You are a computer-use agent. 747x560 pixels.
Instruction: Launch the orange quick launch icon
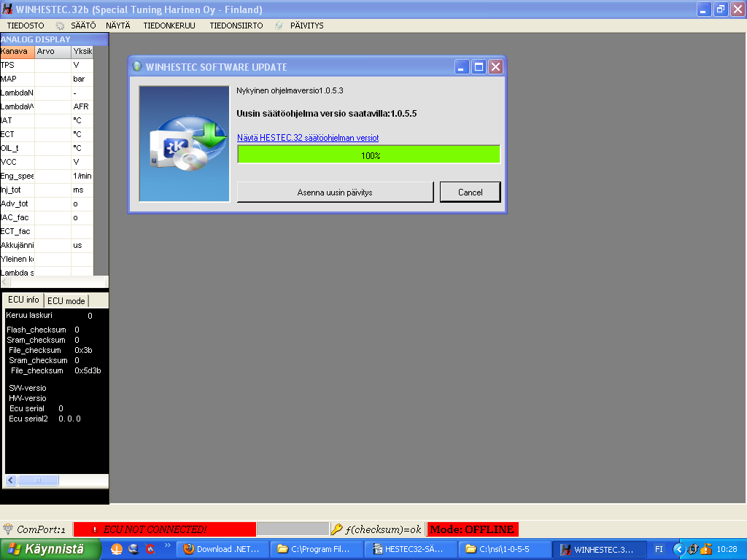116,550
